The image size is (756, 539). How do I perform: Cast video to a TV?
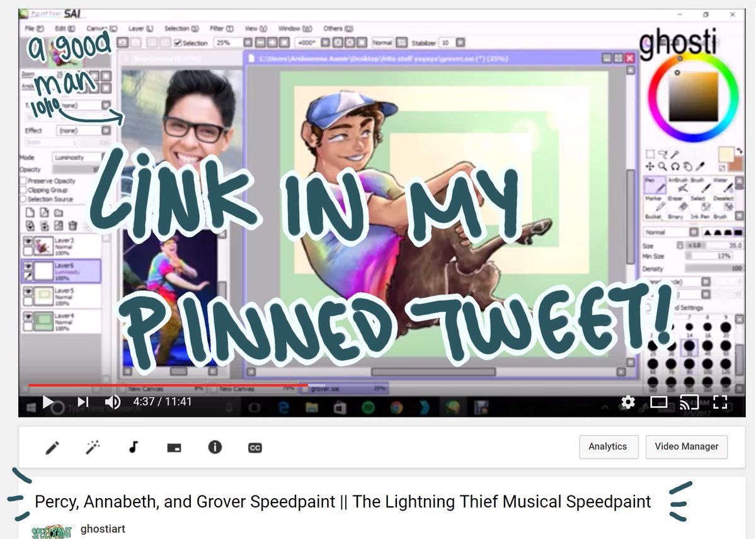689,402
